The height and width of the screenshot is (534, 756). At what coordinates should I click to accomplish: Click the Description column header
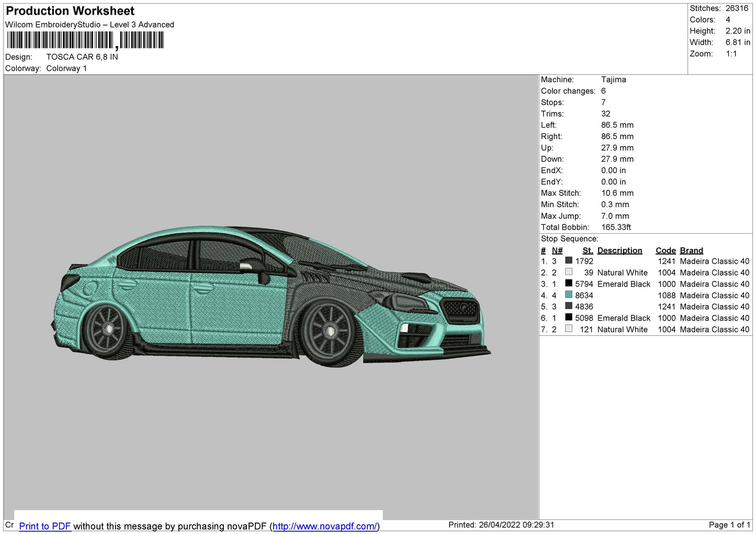click(619, 251)
